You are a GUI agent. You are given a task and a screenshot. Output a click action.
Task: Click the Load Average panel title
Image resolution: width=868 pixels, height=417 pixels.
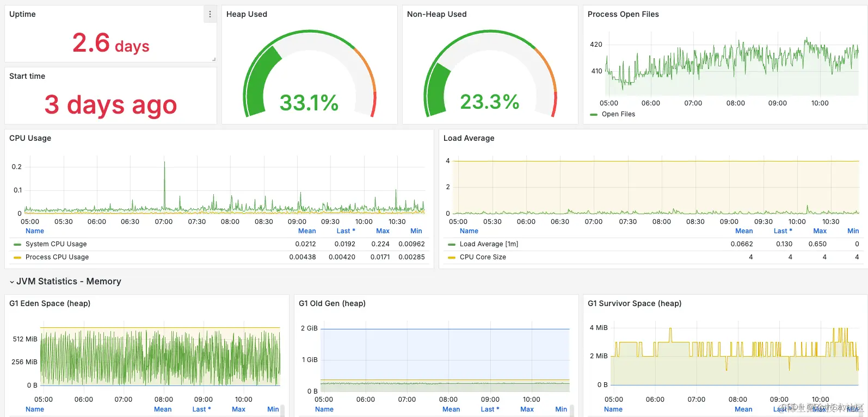click(469, 138)
